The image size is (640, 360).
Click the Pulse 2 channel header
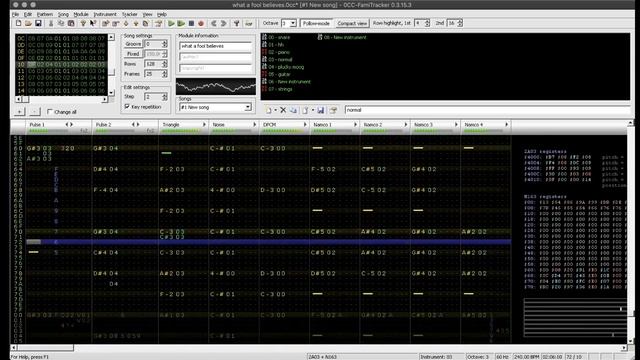click(x=125, y=127)
